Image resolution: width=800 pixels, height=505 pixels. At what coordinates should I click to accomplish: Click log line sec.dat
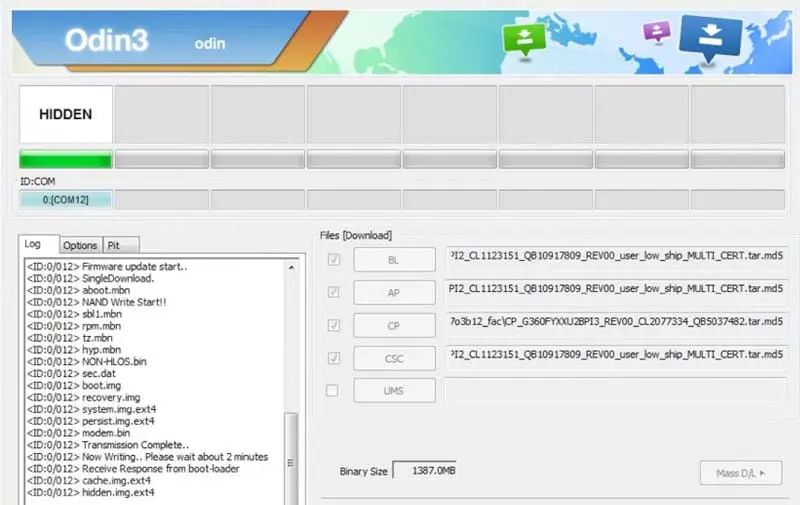click(71, 373)
